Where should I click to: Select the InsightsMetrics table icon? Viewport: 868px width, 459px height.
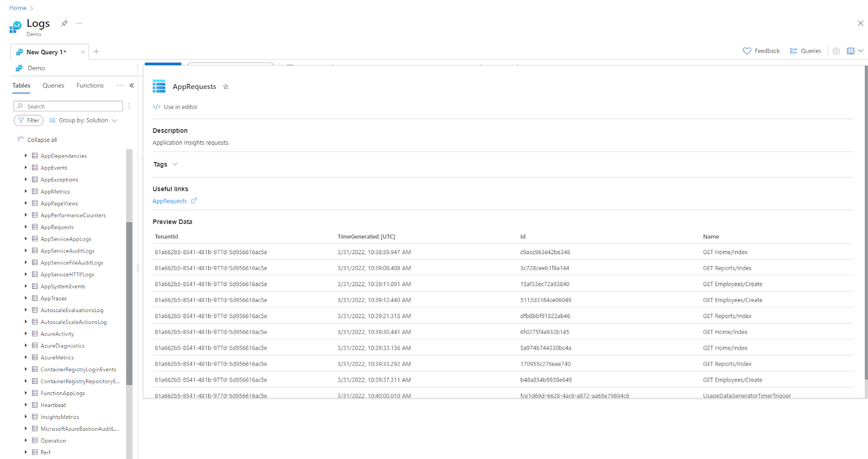[x=35, y=417]
